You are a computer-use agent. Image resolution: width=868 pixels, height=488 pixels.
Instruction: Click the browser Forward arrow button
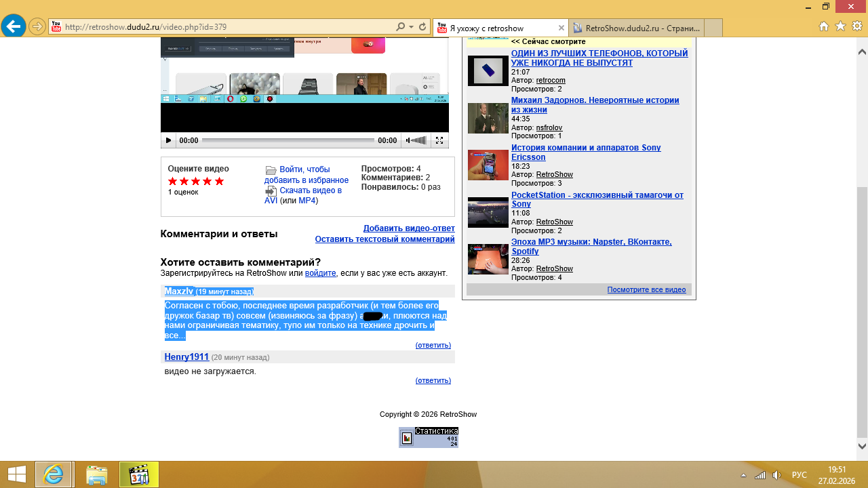pyautogui.click(x=37, y=27)
